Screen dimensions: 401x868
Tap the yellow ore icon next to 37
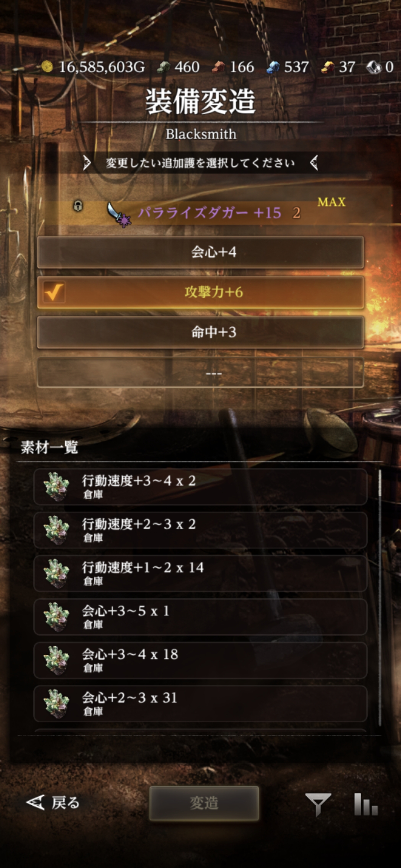(328, 67)
